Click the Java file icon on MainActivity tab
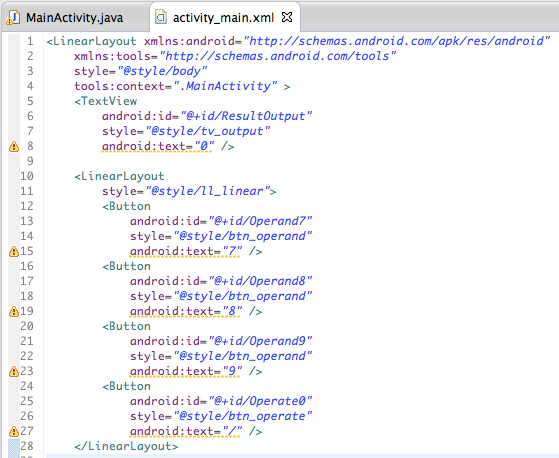Screen dimensions: 559x458 coord(14,18)
